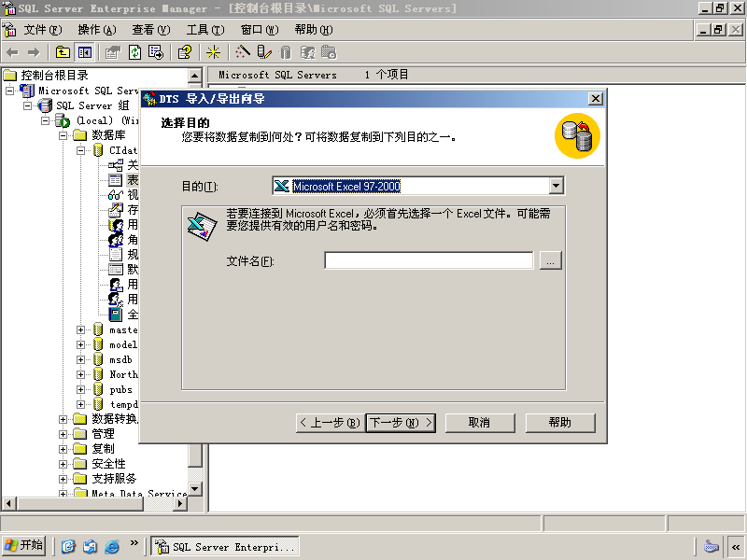
Task: Click the New database cylinder toolbar icon
Action: click(286, 52)
